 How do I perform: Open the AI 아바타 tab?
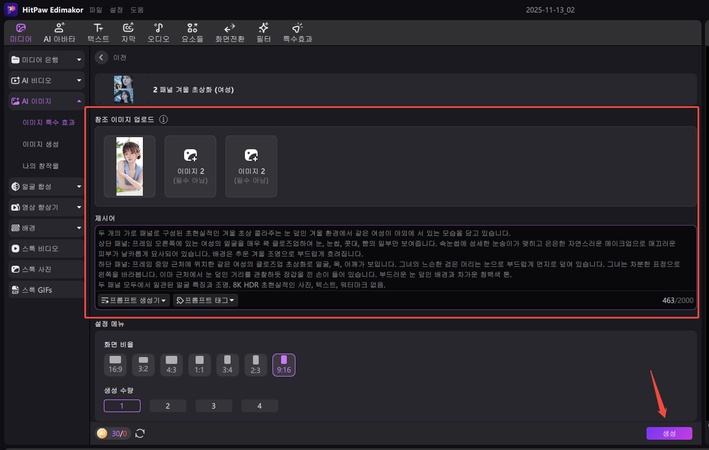coord(59,33)
